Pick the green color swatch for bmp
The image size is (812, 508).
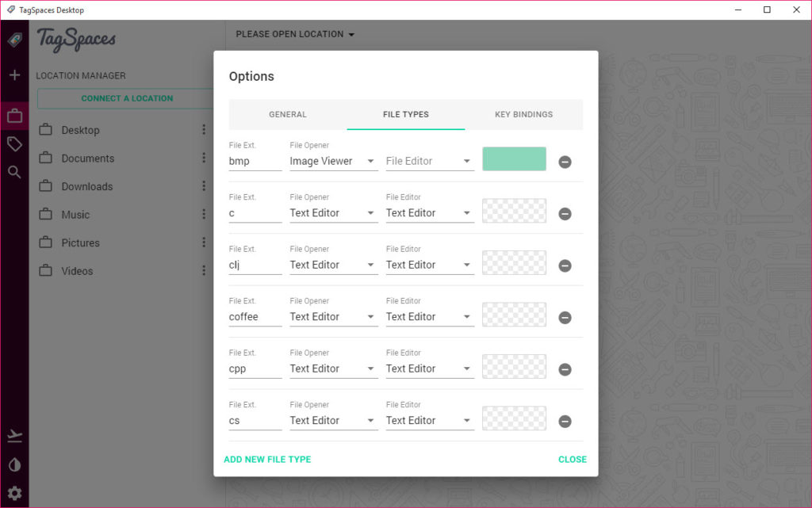coord(514,159)
